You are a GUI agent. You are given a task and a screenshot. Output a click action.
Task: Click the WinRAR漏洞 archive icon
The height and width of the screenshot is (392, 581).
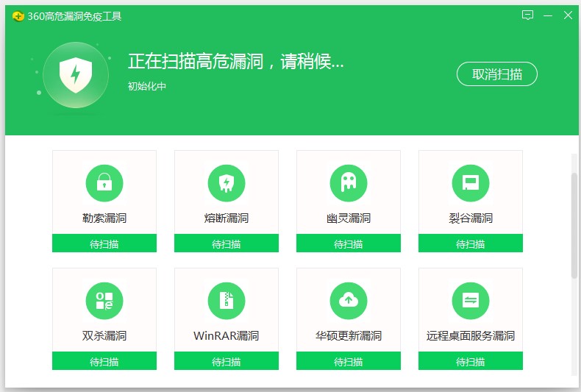point(226,300)
